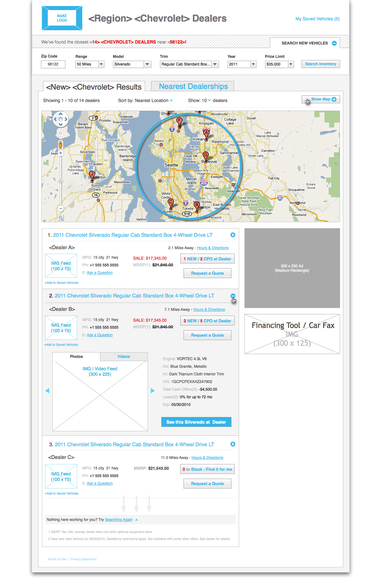381x588 pixels.
Task: Show previous photo with left arrow
Action: coord(47,391)
